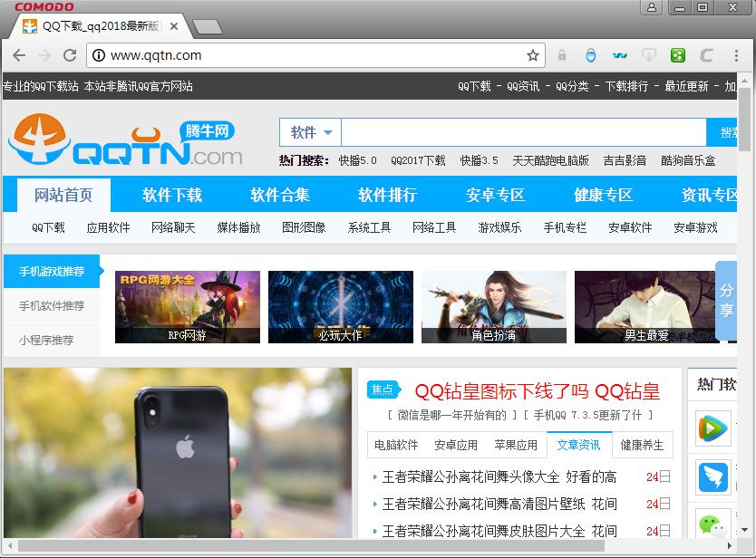Click the grey Comodo C icon
756x558 pixels.
click(x=707, y=55)
